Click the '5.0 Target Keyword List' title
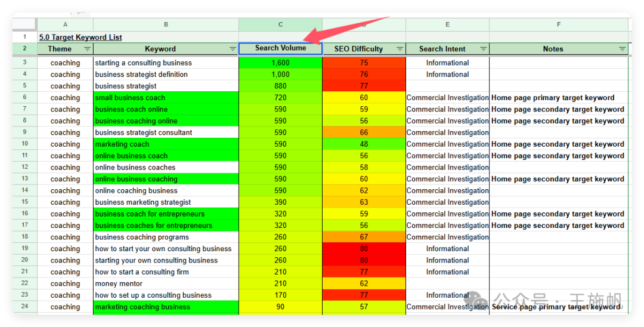 [x=80, y=37]
